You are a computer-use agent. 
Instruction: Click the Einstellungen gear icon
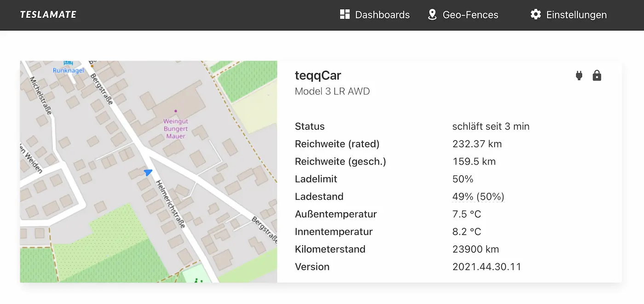[x=535, y=14]
